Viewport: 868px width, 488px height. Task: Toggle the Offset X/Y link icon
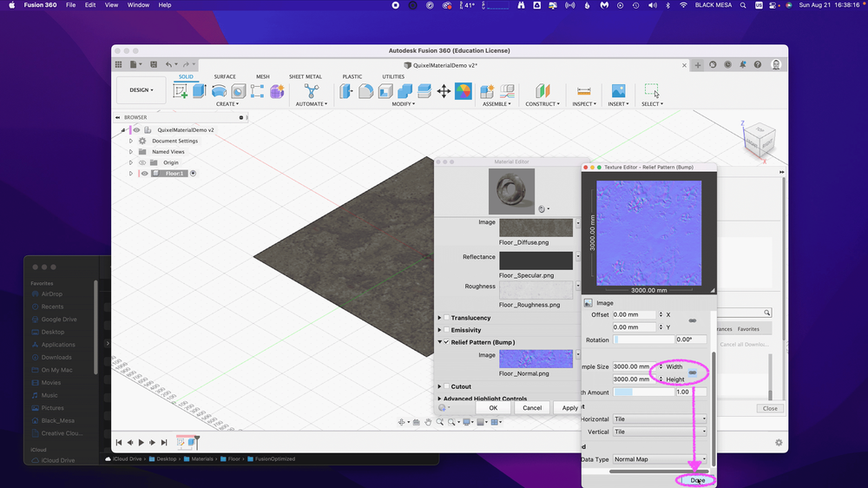tap(693, 320)
